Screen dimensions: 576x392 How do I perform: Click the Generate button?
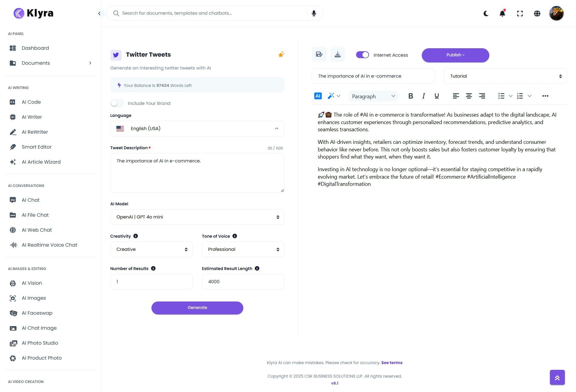(x=197, y=307)
